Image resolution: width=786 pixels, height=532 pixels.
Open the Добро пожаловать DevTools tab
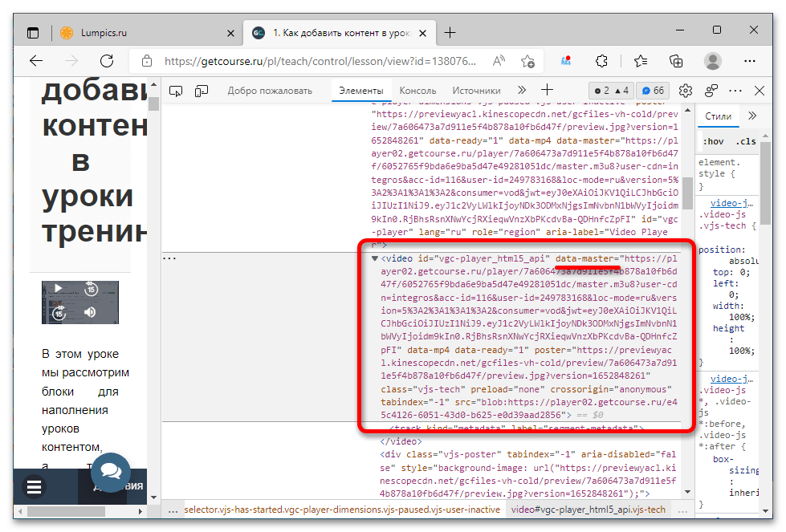270,91
